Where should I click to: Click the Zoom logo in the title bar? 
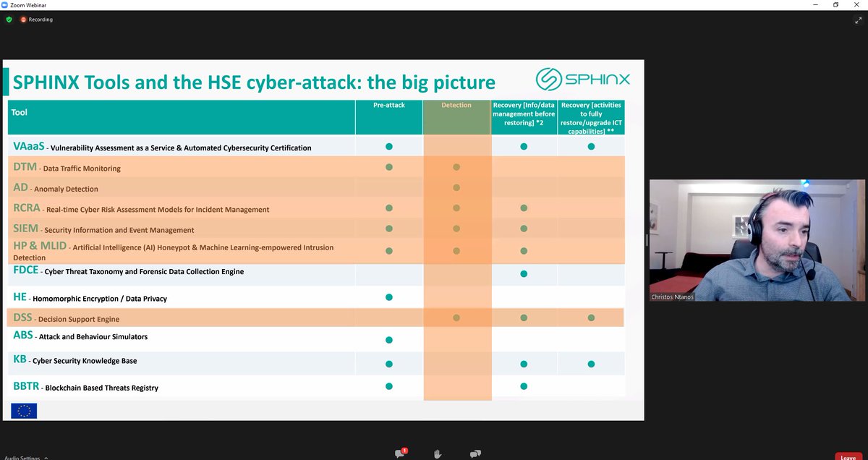pyautogui.click(x=5, y=4)
